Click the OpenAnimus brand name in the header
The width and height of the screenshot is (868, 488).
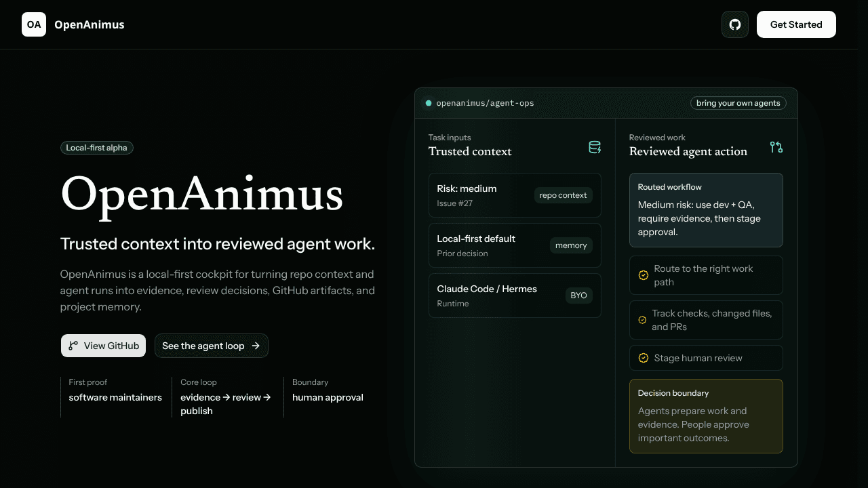click(90, 24)
